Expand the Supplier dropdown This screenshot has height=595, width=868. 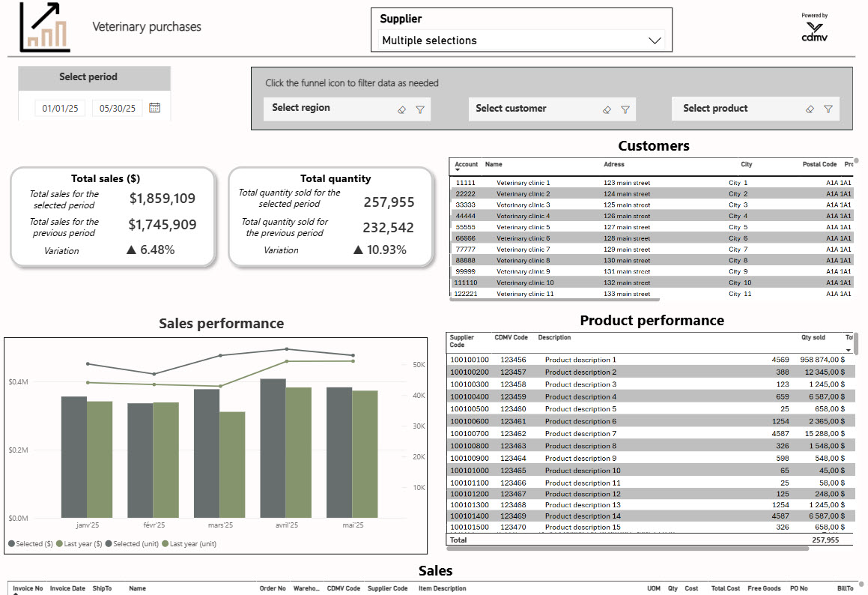click(655, 40)
